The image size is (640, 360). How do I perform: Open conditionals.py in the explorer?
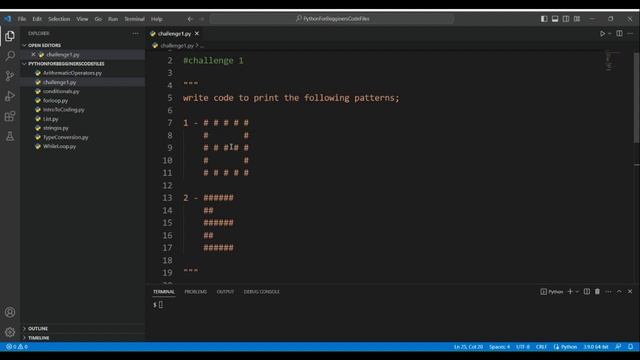(x=61, y=91)
